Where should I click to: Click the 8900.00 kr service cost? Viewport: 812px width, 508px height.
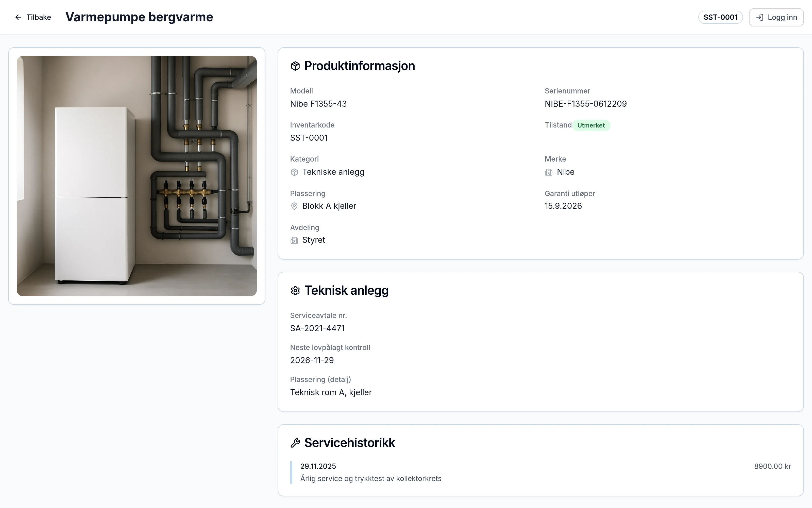pyautogui.click(x=772, y=466)
